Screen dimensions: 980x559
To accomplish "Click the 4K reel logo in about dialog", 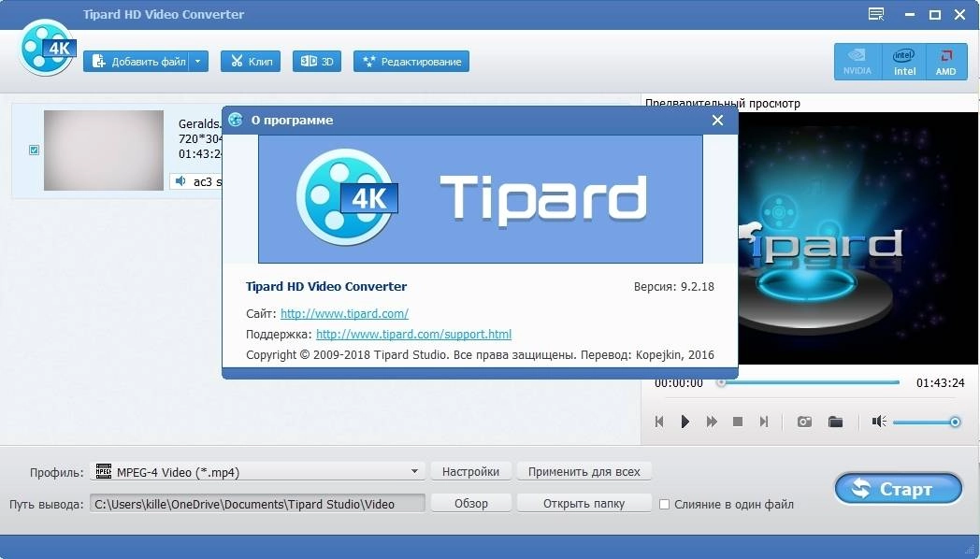I will click(347, 197).
